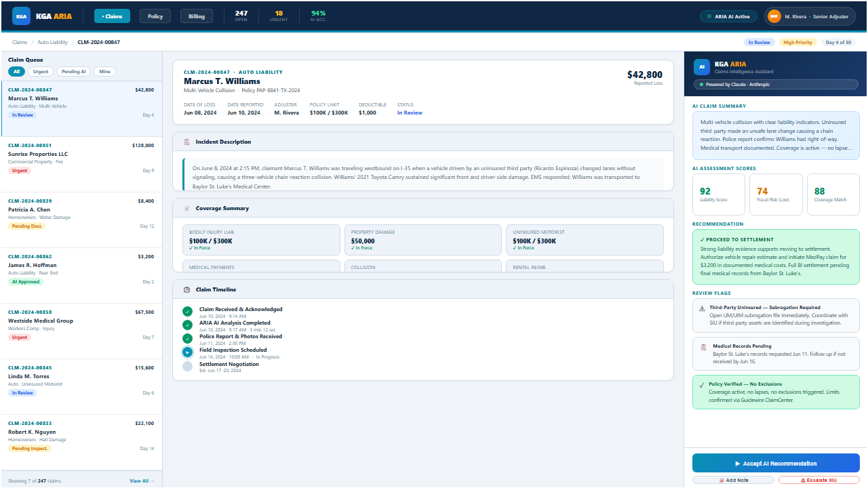The image size is (868, 488).
Task: Click the Liability Score 92 card
Action: [x=718, y=195]
